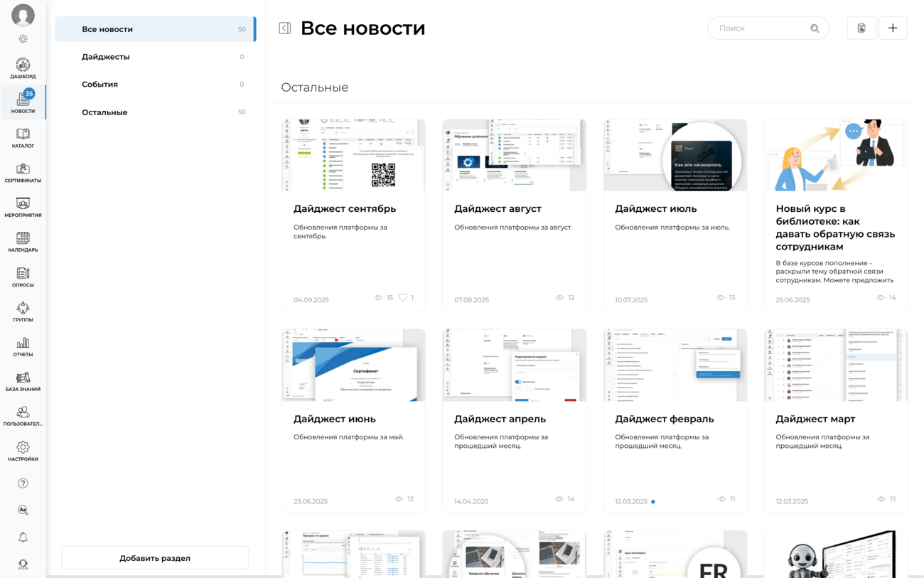Open the support headset icon
924x578 pixels.
[23, 564]
